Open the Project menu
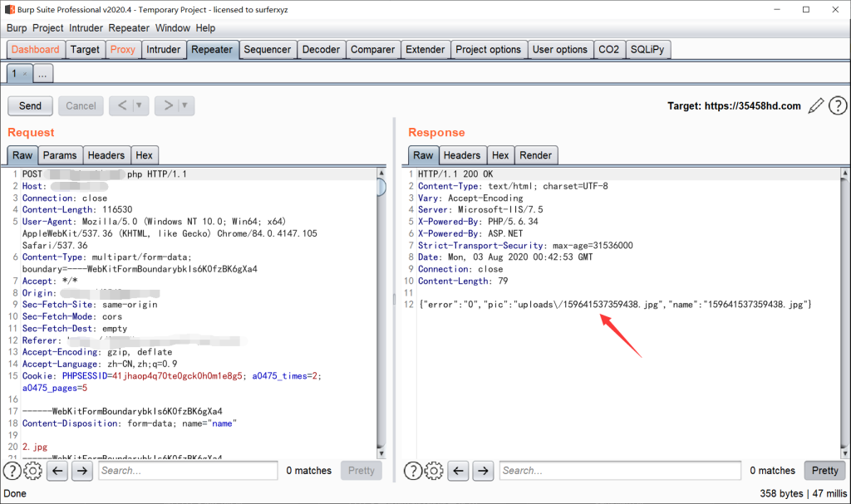Image resolution: width=851 pixels, height=504 pixels. 47,28
